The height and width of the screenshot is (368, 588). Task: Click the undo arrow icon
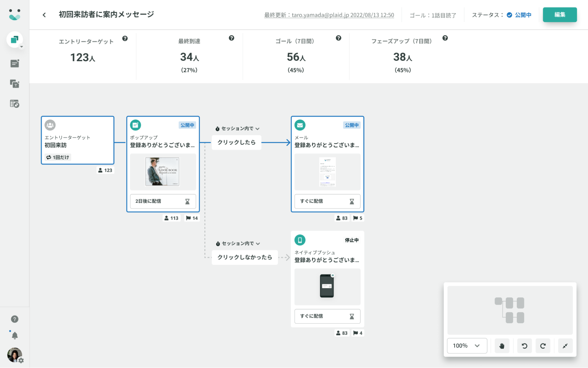524,346
